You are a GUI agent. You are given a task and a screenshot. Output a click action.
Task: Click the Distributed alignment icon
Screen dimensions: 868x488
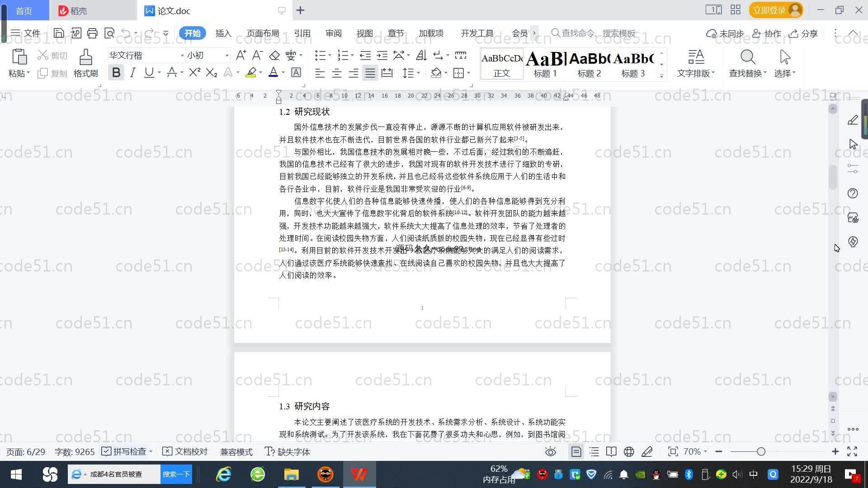[x=387, y=73]
